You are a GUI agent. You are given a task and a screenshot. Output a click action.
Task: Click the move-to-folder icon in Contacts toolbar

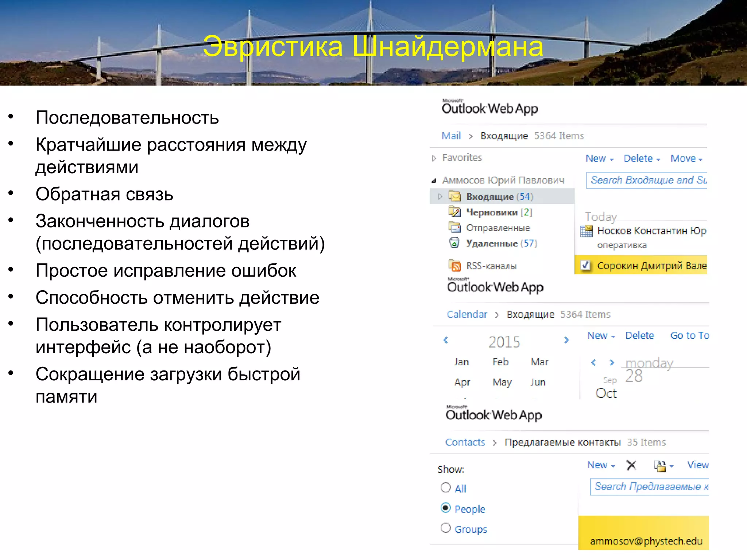click(x=660, y=466)
